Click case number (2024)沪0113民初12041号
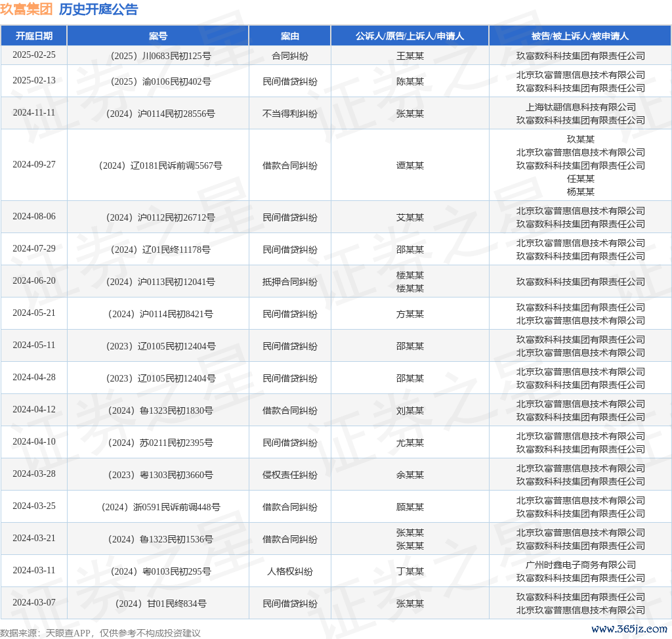The image size is (672, 639). [x=160, y=282]
